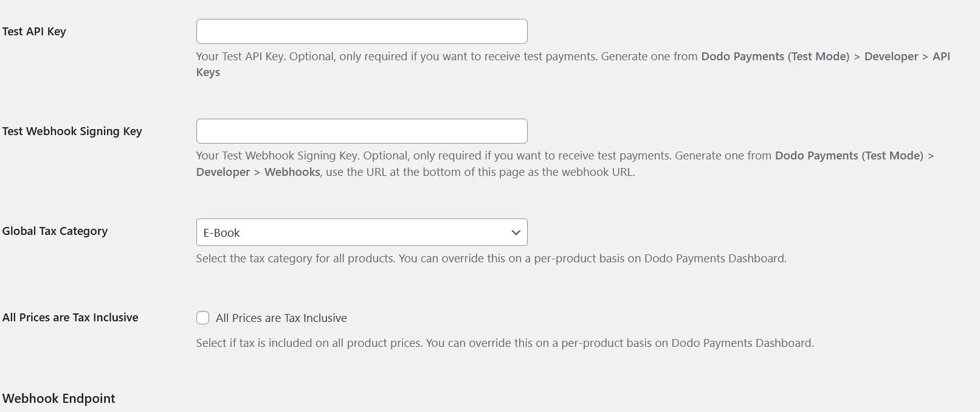Click the tax inclusive description sentence
Image resolution: width=980 pixels, height=412 pixels.
(504, 343)
